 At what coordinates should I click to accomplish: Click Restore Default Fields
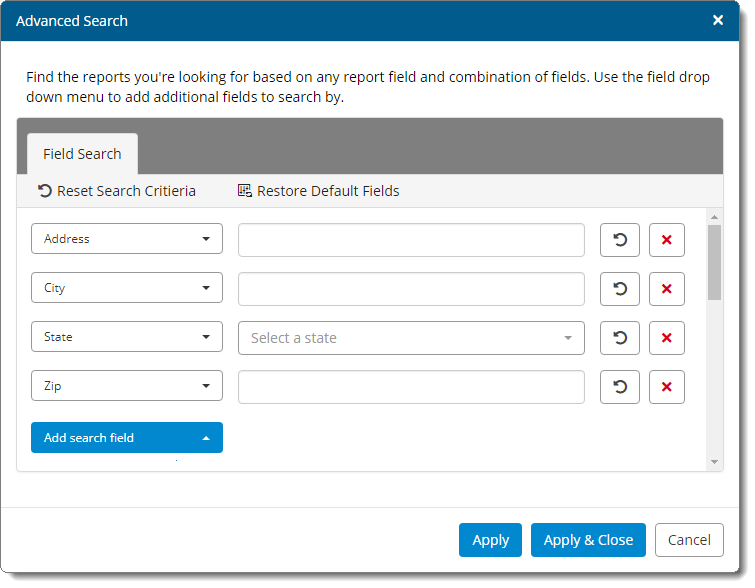319,191
